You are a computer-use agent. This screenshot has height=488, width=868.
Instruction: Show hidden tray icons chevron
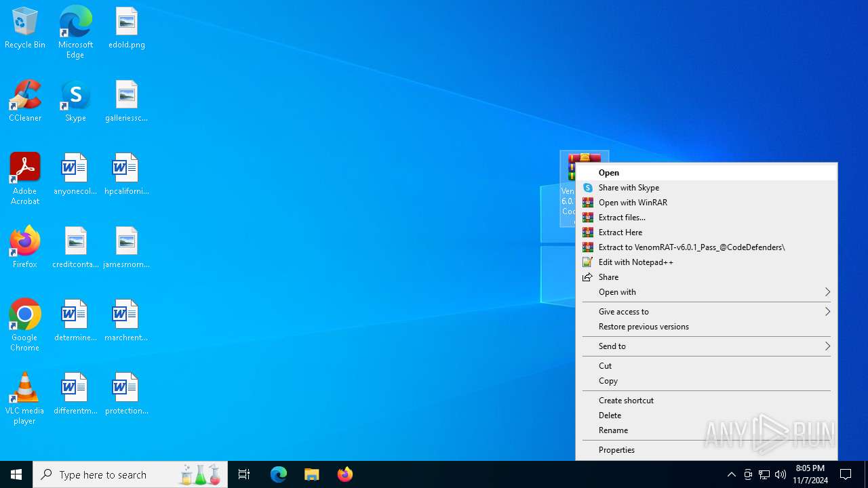[x=731, y=474]
